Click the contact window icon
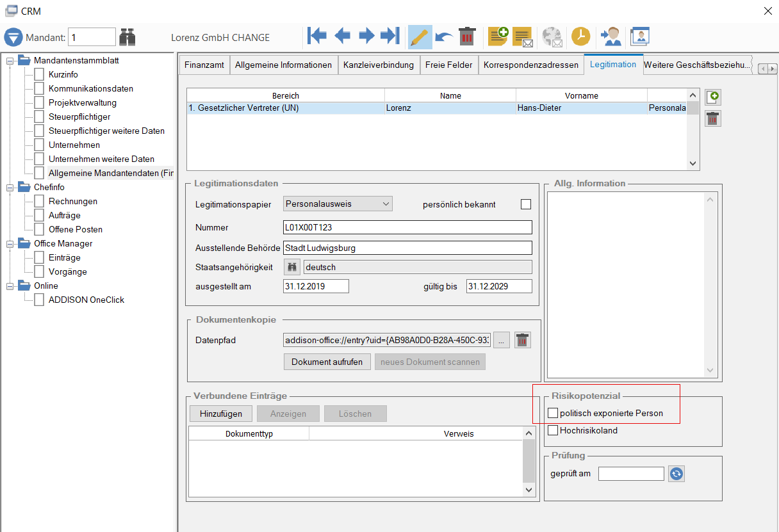The image size is (779, 532). click(x=640, y=36)
